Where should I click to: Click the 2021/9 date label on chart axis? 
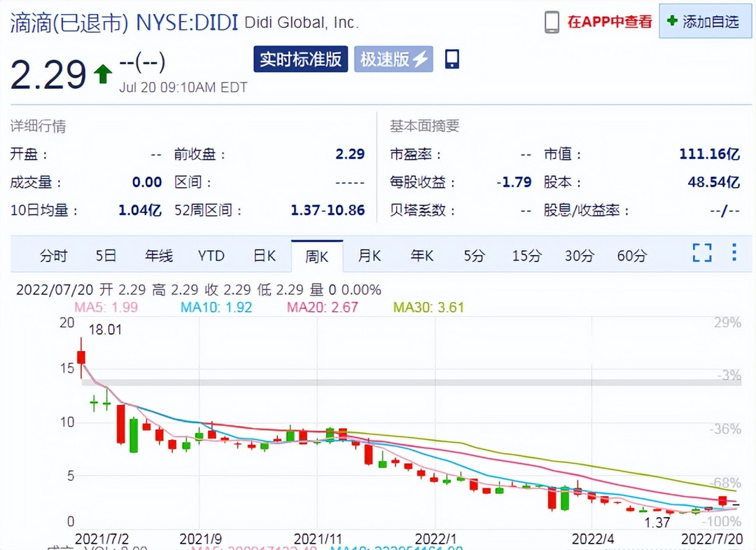(x=201, y=538)
